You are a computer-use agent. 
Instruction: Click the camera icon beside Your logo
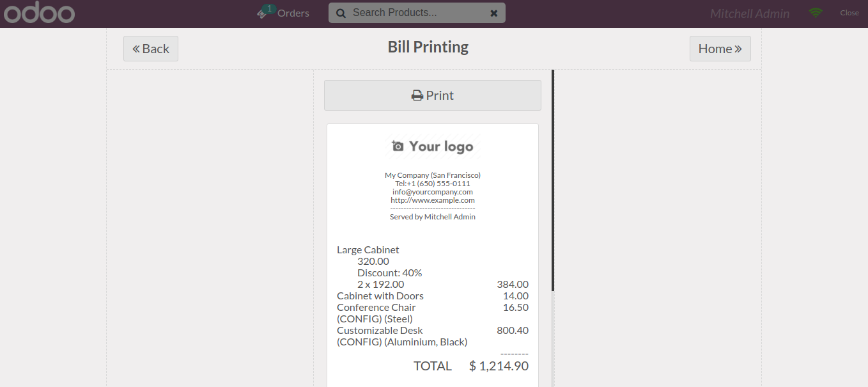pyautogui.click(x=398, y=146)
